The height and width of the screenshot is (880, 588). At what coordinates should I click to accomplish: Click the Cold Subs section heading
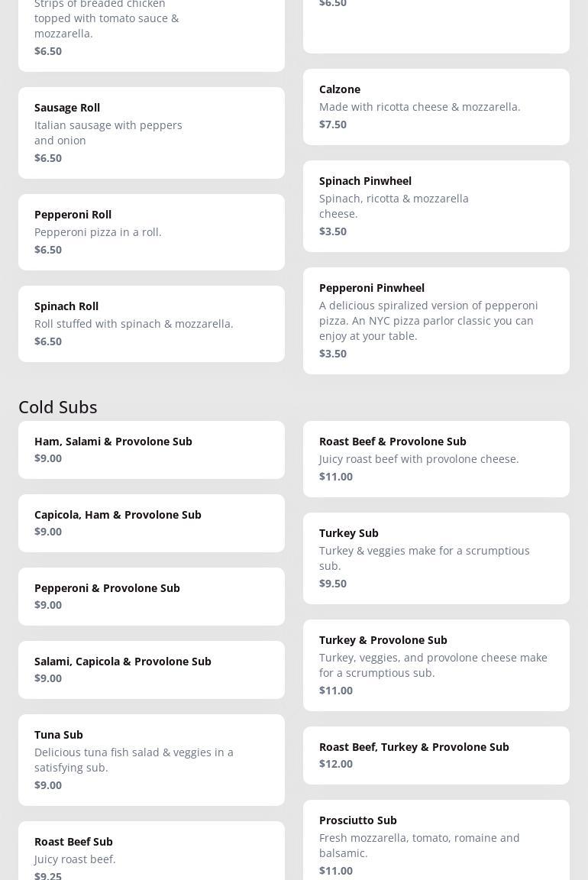(x=58, y=407)
